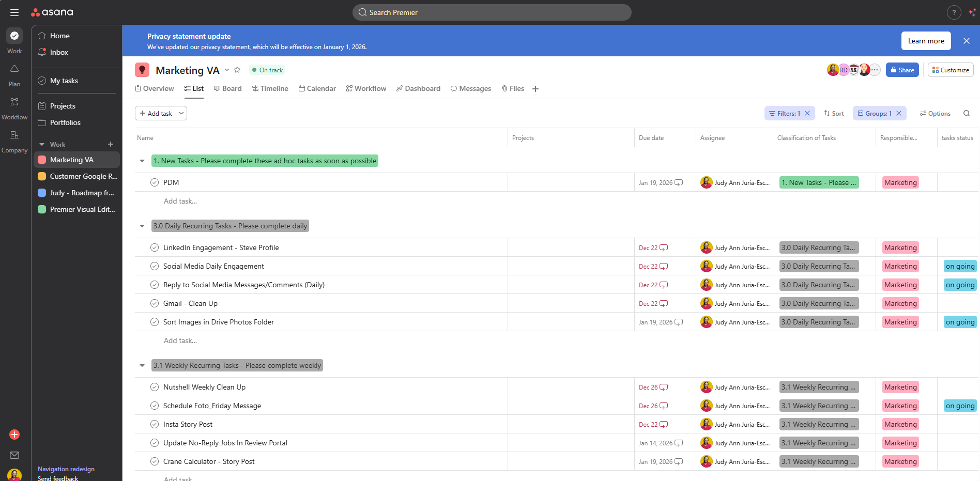Open the Add task dropdown arrow
This screenshot has height=481, width=980.
[181, 114]
